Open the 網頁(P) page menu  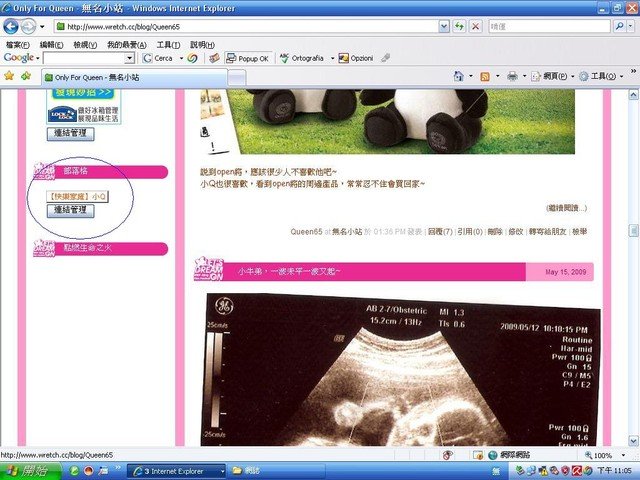tap(553, 76)
